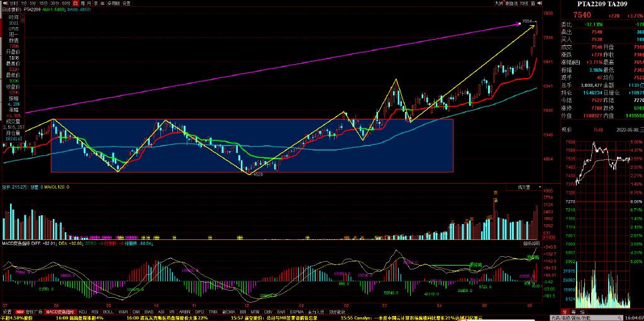Click the 分 tab under the mini chart

pyautogui.click(x=564, y=312)
